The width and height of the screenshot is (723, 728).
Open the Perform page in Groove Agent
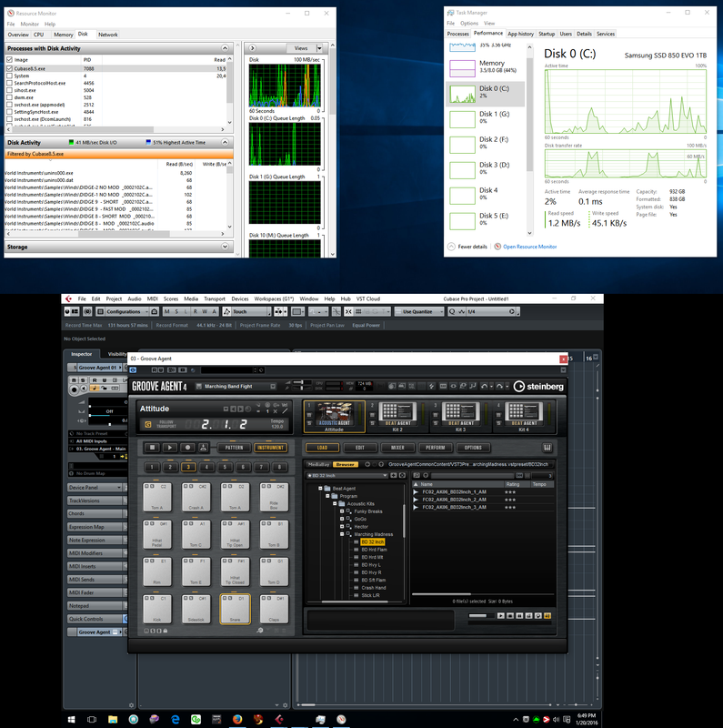pos(436,448)
